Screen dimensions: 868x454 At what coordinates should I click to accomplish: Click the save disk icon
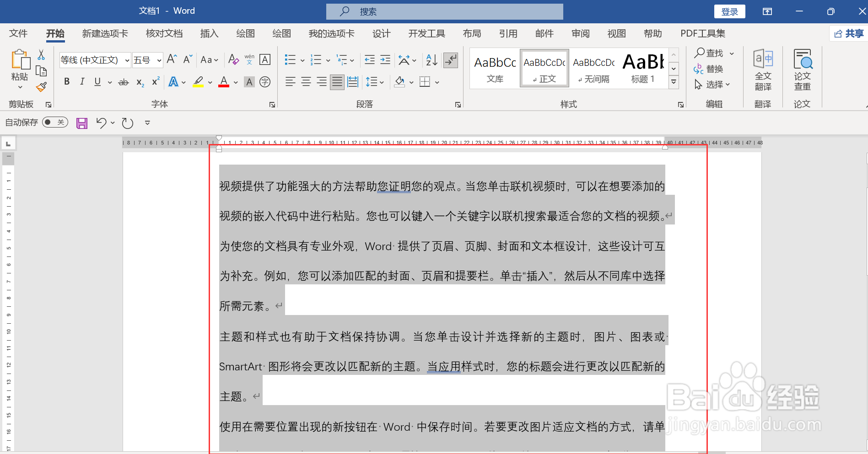point(82,123)
